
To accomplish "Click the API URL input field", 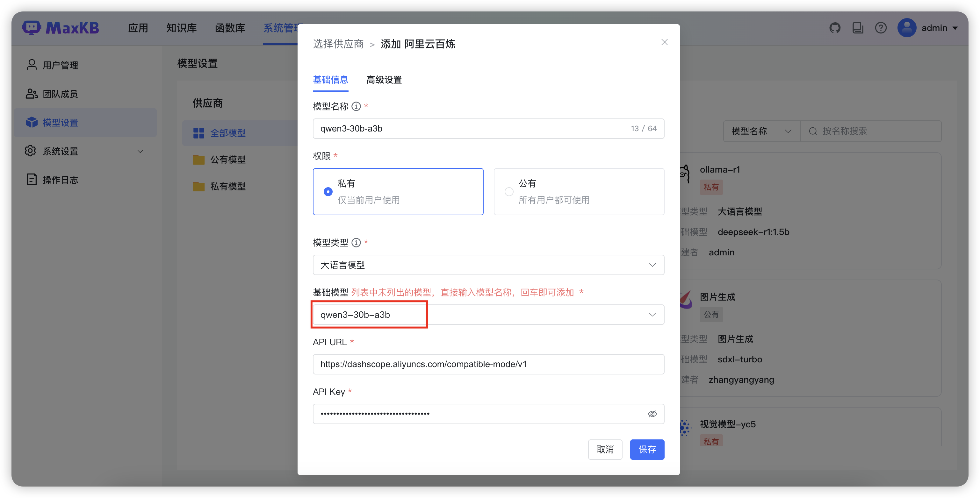I will point(488,364).
